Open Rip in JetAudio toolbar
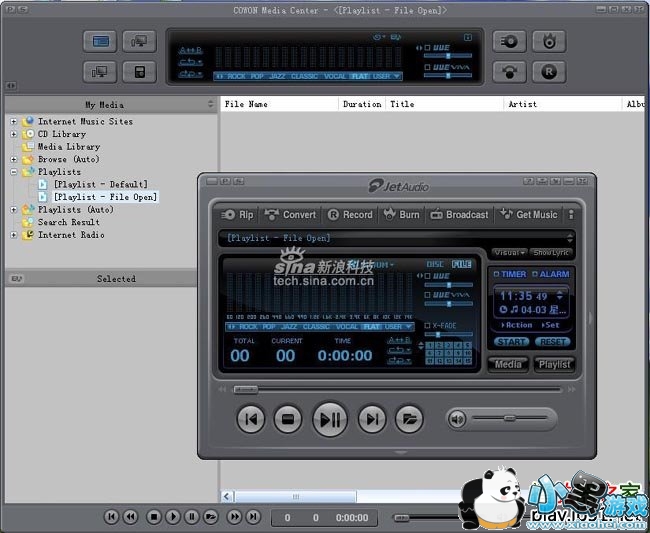The width and height of the screenshot is (650, 533). click(237, 215)
